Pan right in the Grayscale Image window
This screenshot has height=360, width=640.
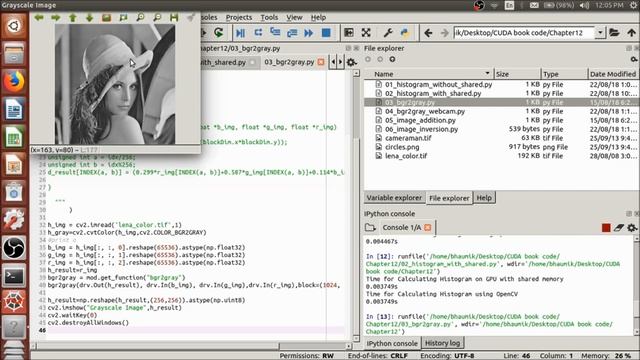coord(56,18)
